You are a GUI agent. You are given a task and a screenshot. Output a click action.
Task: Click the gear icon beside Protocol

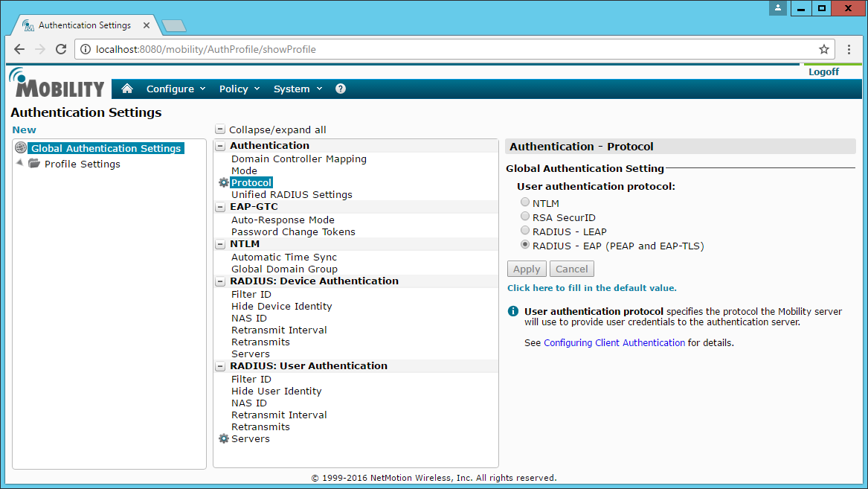pyautogui.click(x=223, y=183)
